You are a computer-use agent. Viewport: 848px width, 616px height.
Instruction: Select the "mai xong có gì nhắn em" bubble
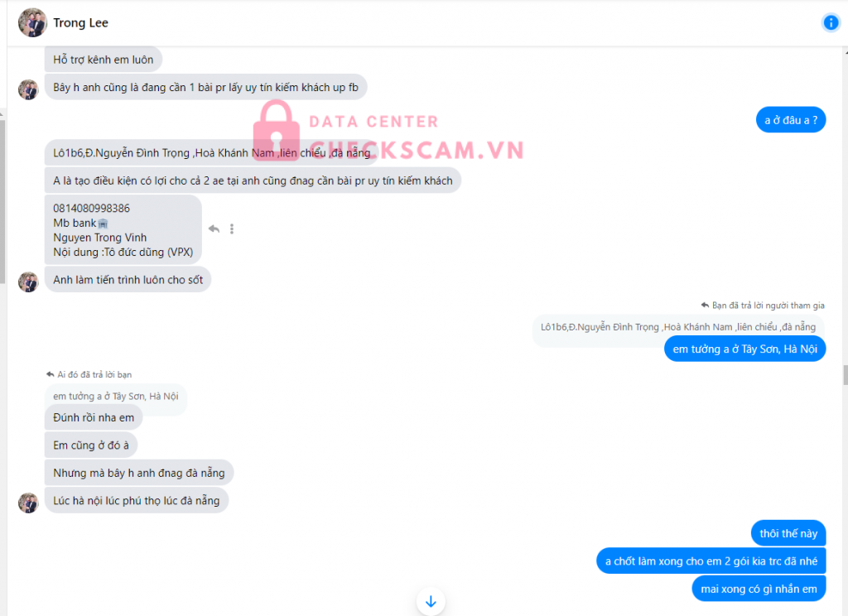coord(759,589)
